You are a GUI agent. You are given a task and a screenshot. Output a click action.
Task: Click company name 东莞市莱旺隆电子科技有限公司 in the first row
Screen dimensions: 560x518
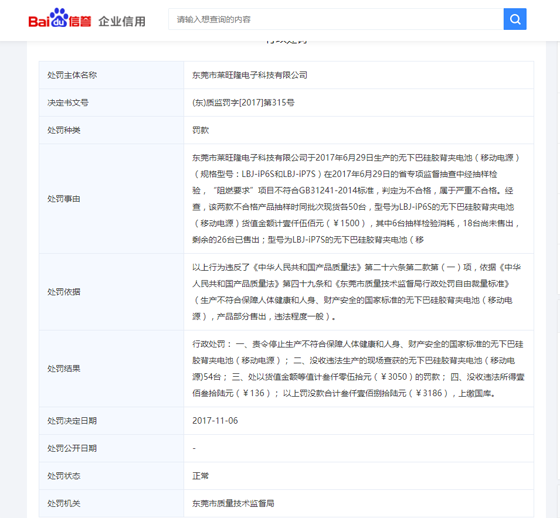tap(250, 75)
